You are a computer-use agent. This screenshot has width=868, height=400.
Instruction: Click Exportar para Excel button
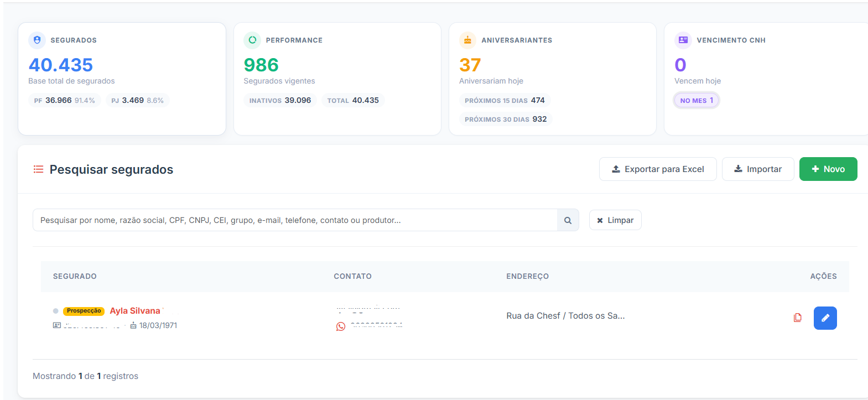coord(658,169)
